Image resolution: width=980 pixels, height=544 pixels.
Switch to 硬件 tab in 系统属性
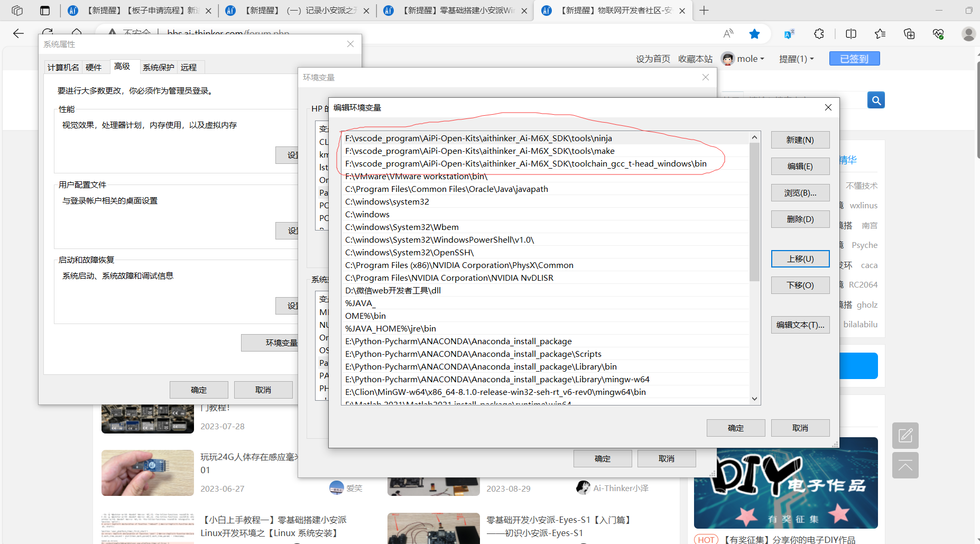tap(94, 67)
